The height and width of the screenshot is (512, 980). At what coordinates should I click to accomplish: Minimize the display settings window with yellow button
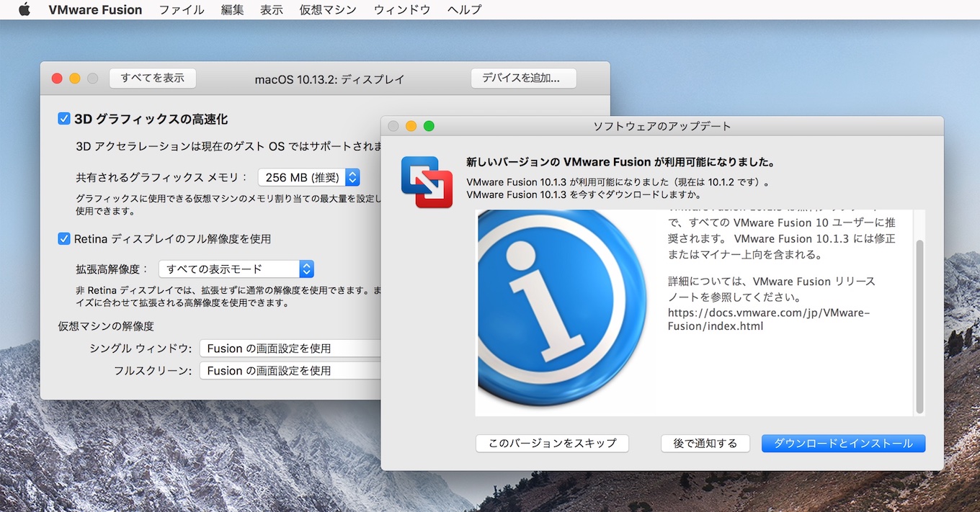click(x=75, y=78)
